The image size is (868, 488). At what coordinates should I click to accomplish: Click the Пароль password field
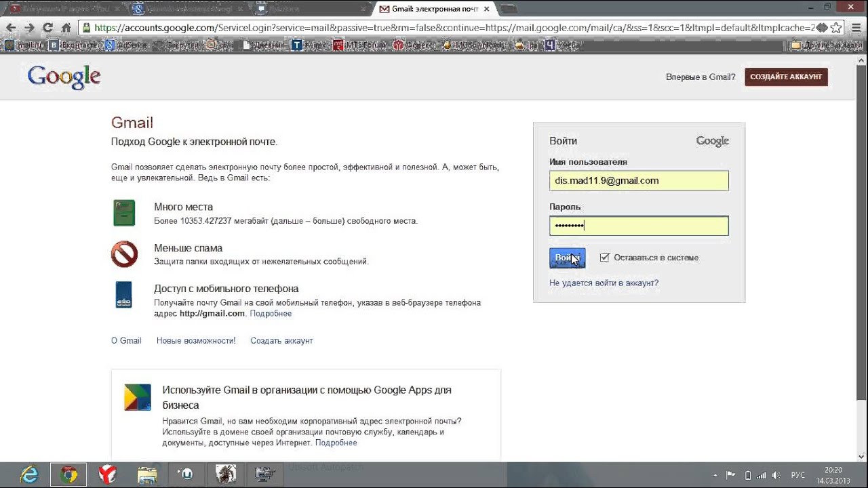639,226
